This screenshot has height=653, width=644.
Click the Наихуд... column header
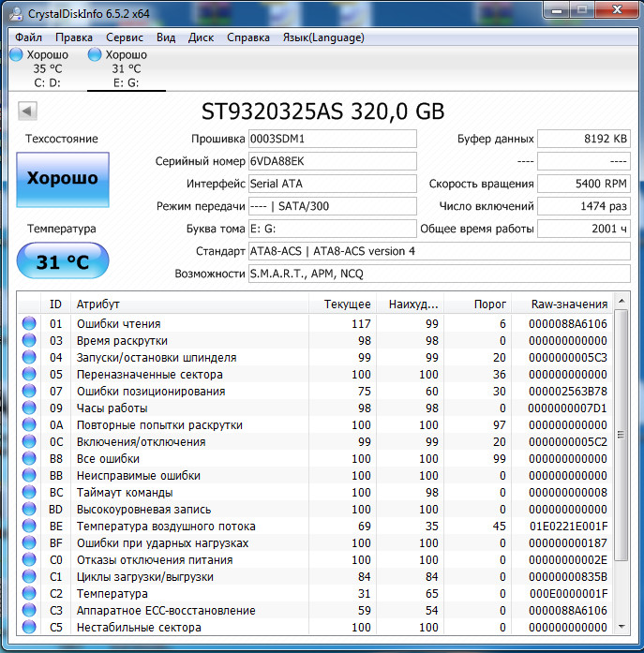click(410, 304)
